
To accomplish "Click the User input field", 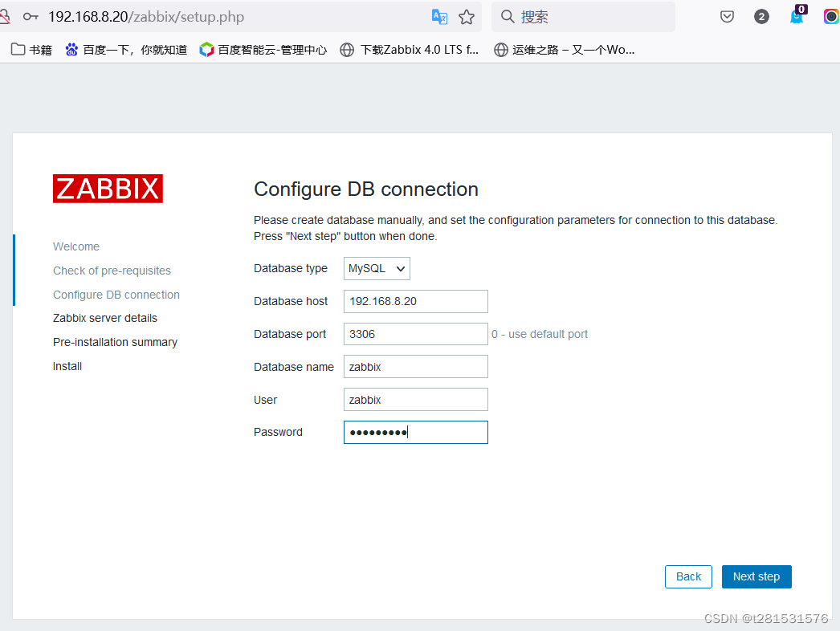I will coord(416,400).
